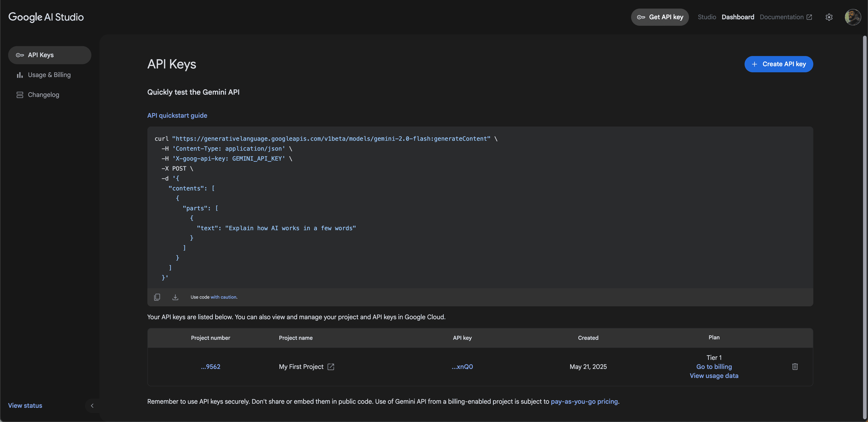Click the Go to billing link
Viewport: 868px width, 422px height.
(x=714, y=367)
